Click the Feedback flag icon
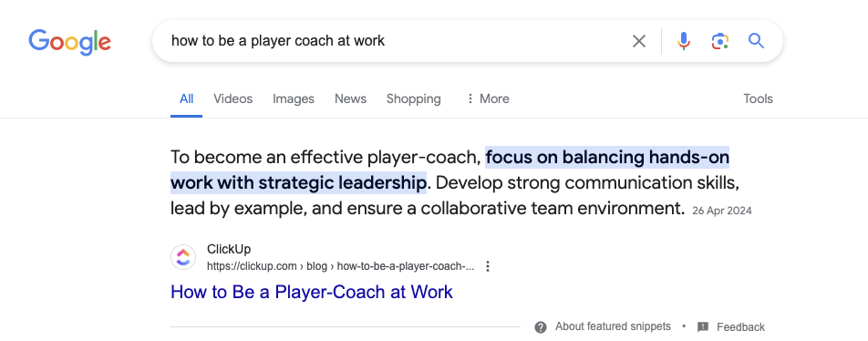 pos(702,327)
